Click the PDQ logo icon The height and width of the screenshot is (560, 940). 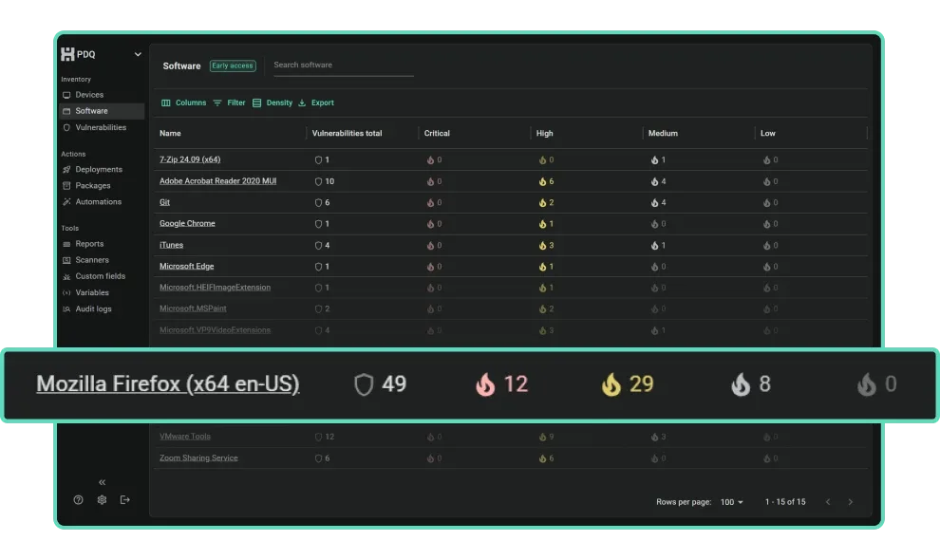coord(67,54)
